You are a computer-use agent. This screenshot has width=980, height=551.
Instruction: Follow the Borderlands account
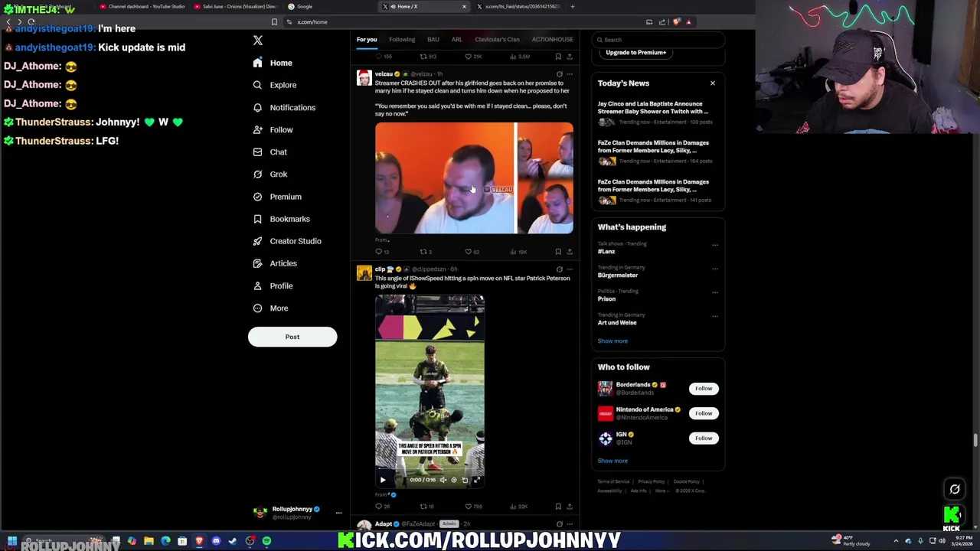coord(704,388)
